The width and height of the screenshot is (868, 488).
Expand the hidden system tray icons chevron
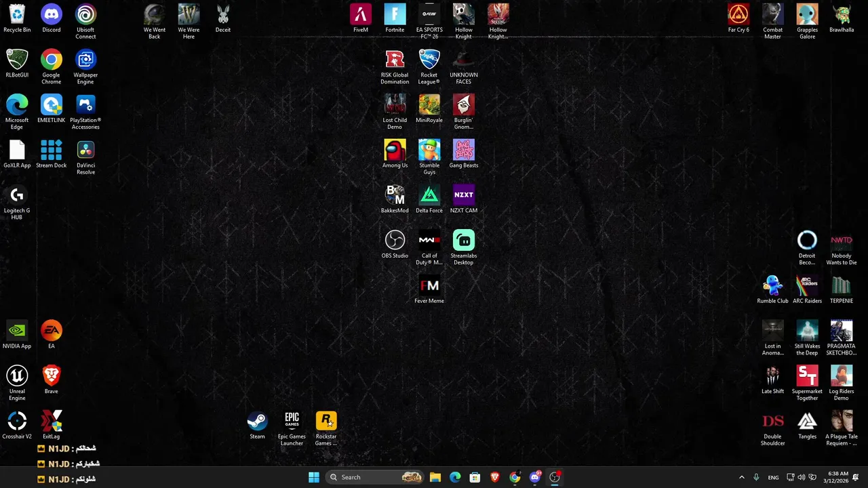(x=741, y=477)
